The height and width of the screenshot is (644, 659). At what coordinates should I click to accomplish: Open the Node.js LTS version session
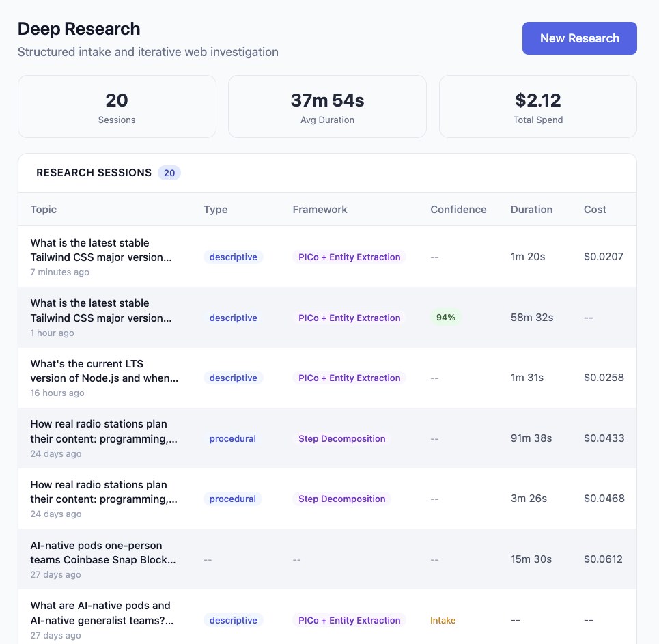pos(327,378)
